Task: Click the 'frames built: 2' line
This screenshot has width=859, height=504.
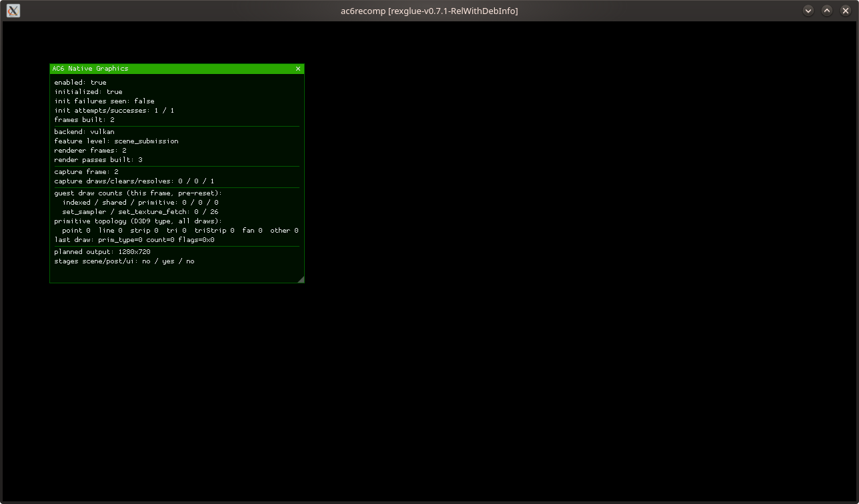Action: tap(84, 120)
